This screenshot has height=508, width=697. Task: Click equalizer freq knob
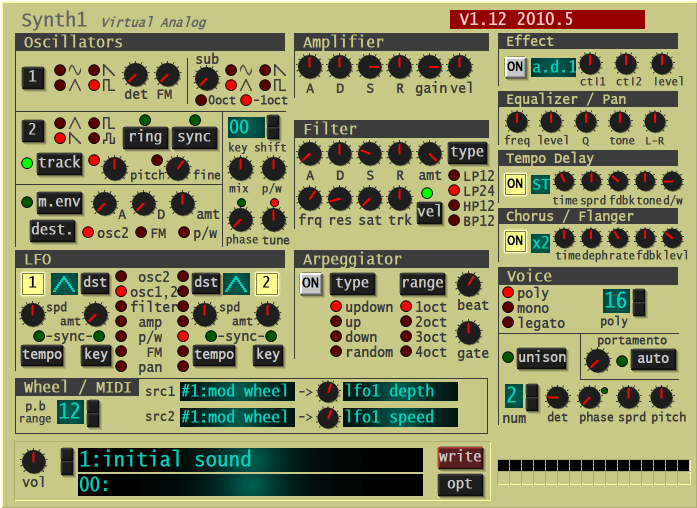[517, 122]
